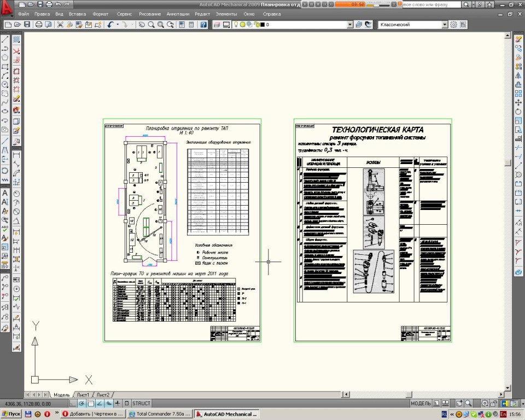Toggle Lineweight display plus button
The width and height of the screenshot is (525, 420).
coord(118,404)
